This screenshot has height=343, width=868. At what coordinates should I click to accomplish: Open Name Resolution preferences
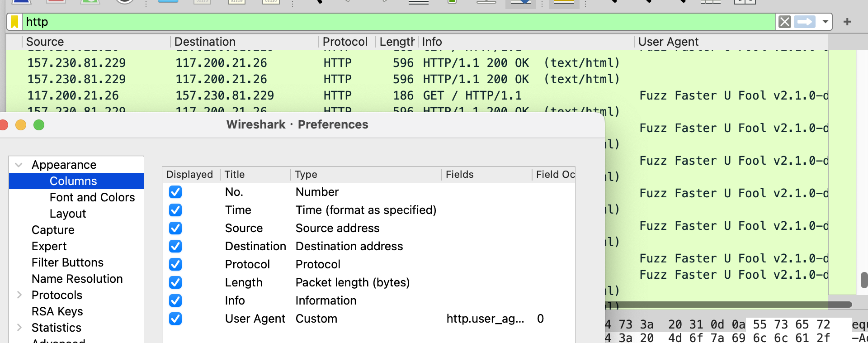(x=77, y=279)
